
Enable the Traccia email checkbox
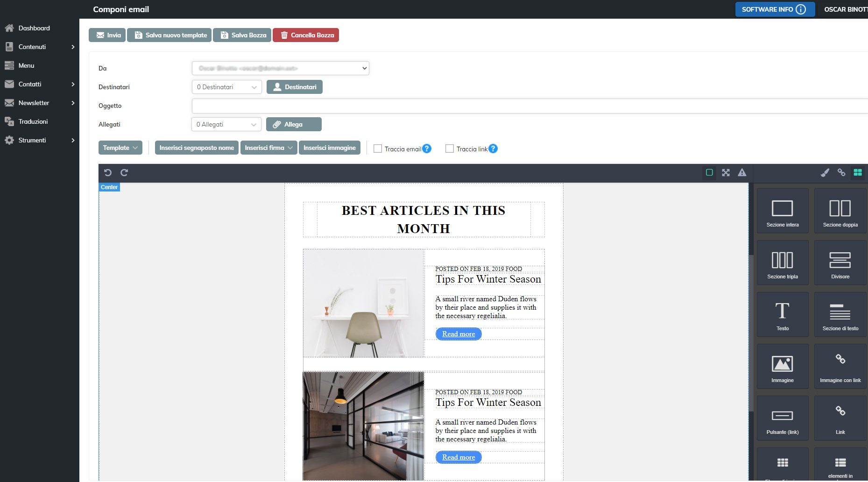pyautogui.click(x=378, y=149)
